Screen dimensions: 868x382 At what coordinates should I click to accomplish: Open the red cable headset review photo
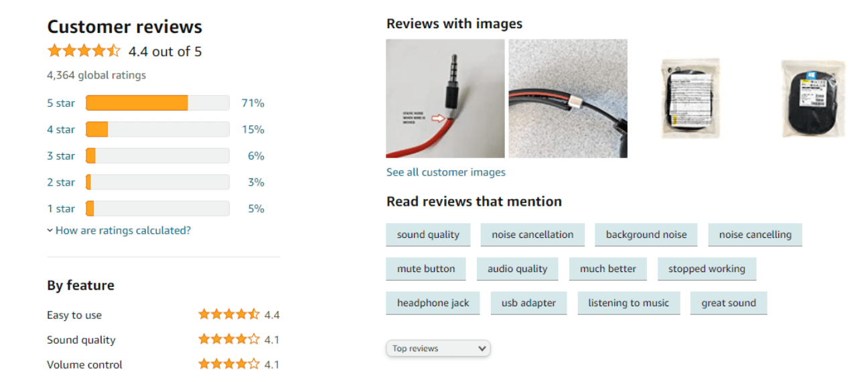(x=568, y=99)
